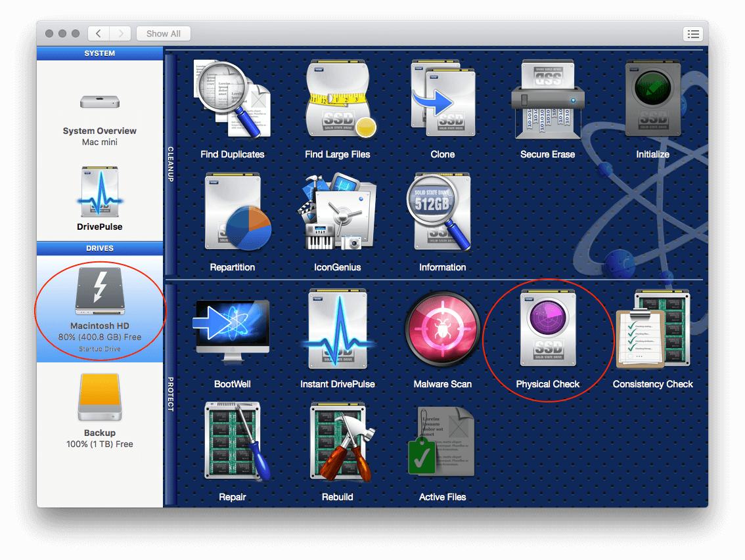The height and width of the screenshot is (560, 745).
Task: Open System Overview for Mac mini
Action: 99,115
